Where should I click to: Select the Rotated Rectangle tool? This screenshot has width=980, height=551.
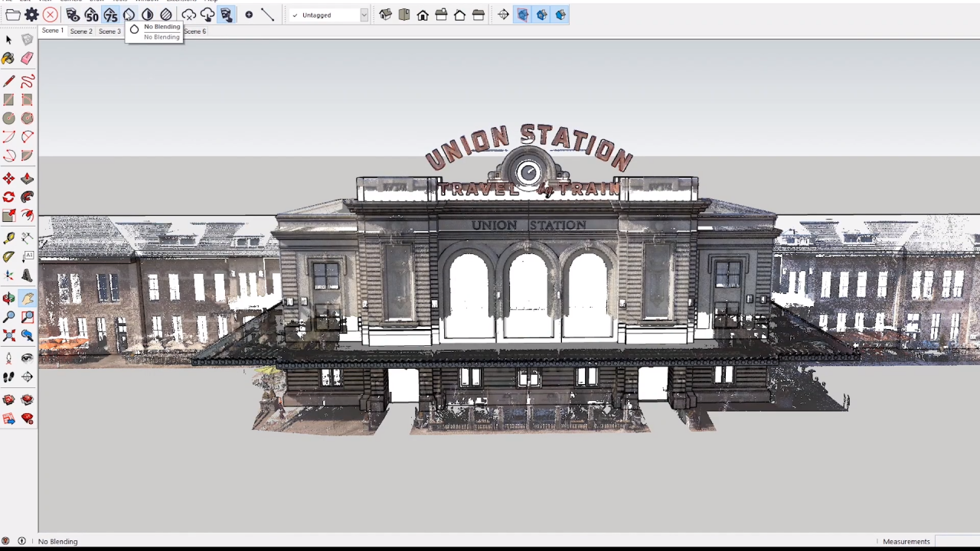pos(27,99)
